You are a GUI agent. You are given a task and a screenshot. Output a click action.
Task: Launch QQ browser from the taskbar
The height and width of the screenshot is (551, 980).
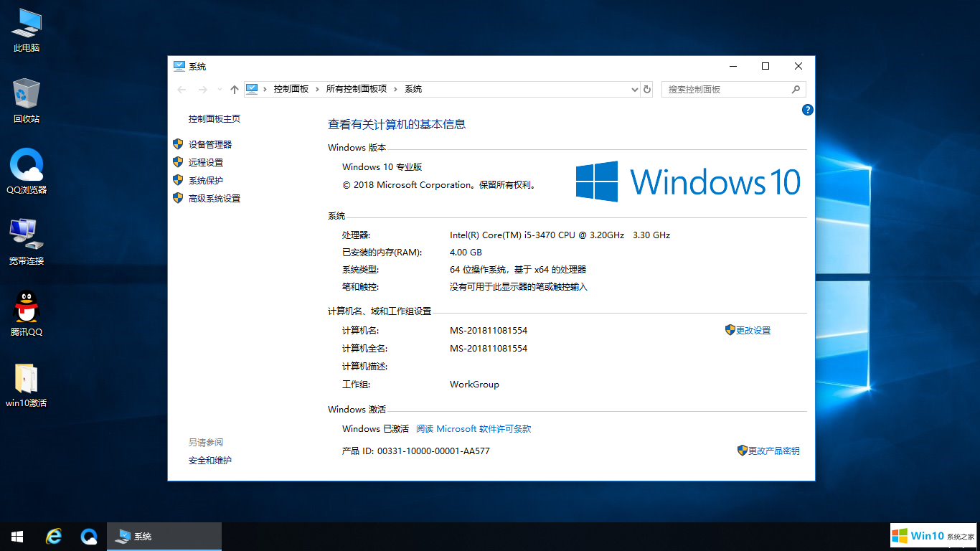pos(89,536)
